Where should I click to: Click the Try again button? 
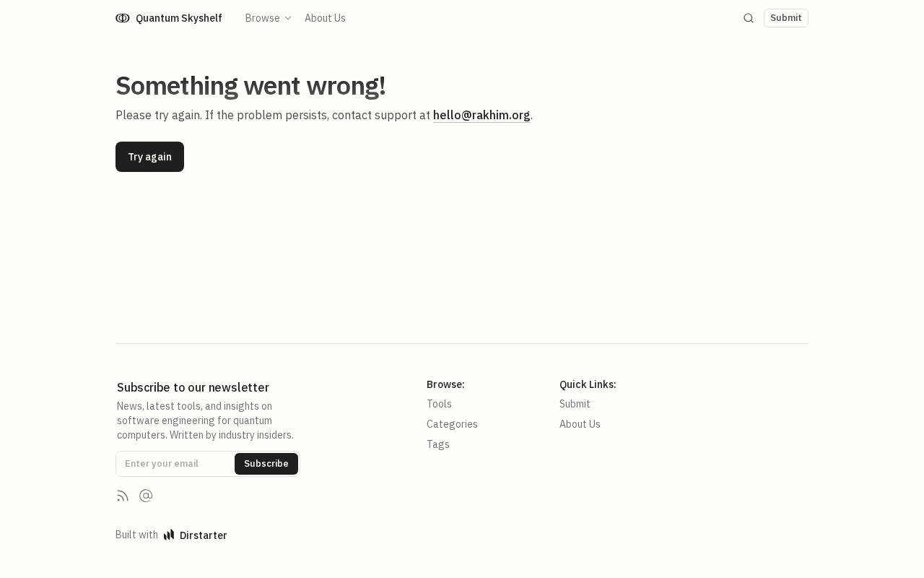coord(149,157)
